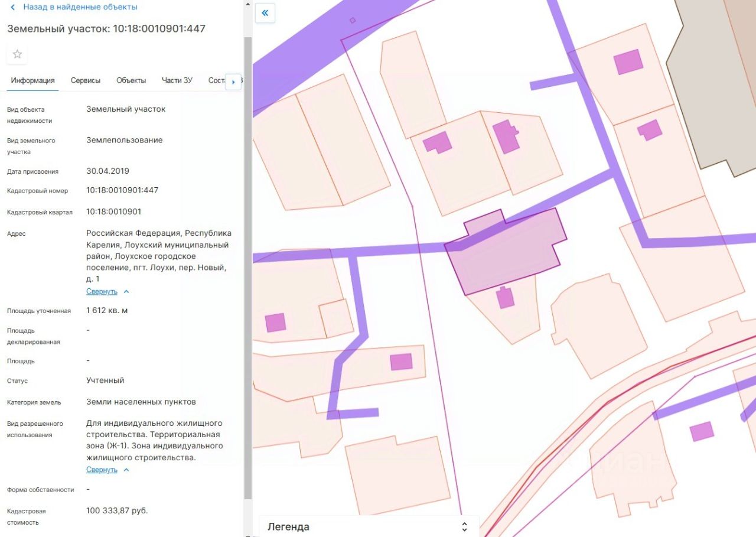Click the Кадастровая стоимость label

tap(27, 517)
